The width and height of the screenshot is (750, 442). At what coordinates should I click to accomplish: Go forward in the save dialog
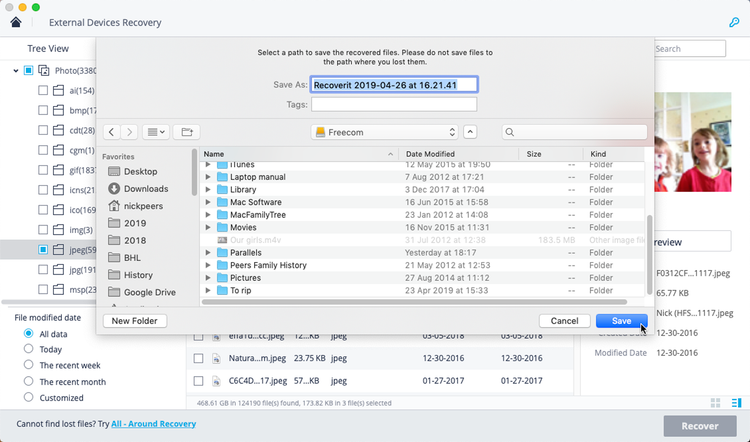pyautogui.click(x=129, y=132)
